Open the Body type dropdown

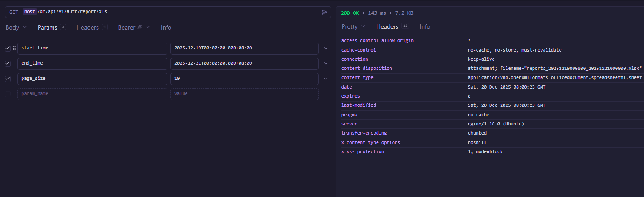click(x=16, y=27)
